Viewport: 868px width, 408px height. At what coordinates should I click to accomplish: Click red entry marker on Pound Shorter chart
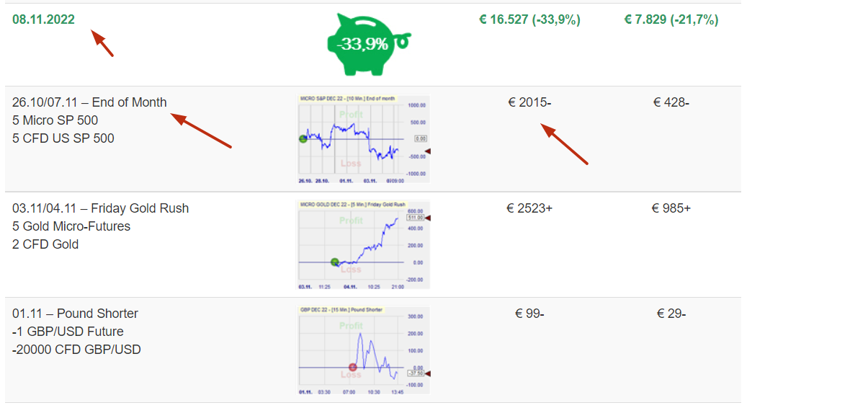coord(353,367)
